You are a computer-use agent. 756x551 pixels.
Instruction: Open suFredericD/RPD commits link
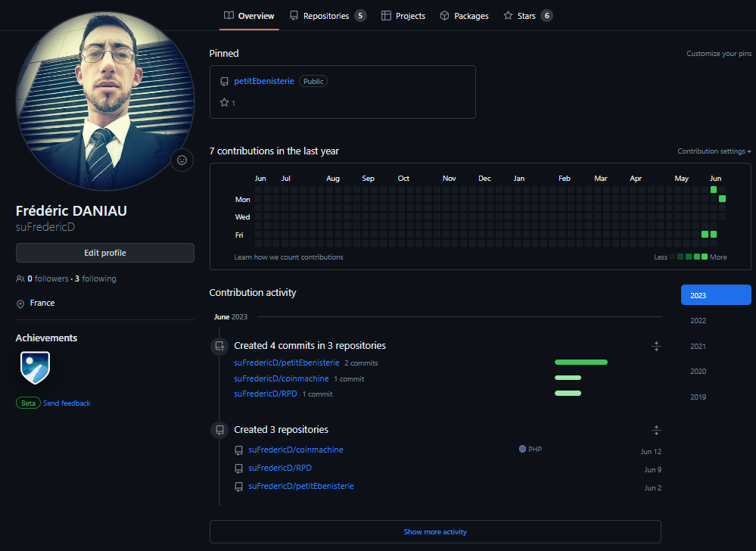click(x=266, y=394)
